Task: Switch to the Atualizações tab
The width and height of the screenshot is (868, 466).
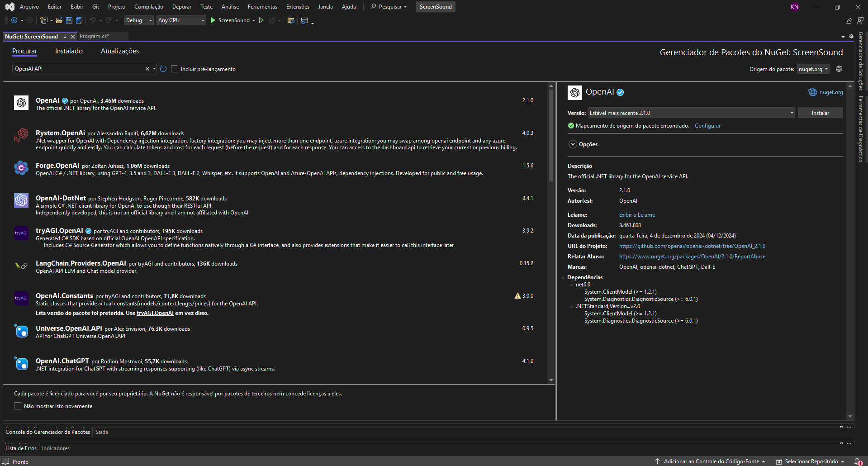Action: pyautogui.click(x=120, y=51)
